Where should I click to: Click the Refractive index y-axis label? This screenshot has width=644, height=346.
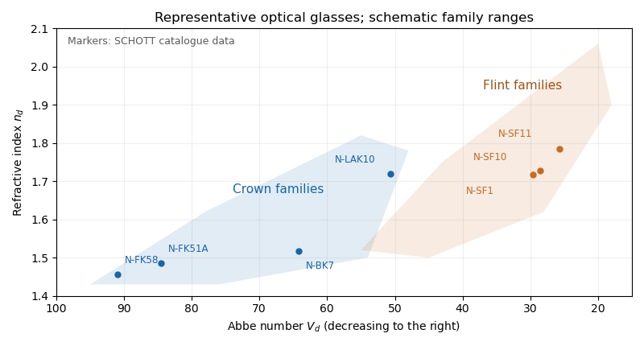tap(17, 163)
